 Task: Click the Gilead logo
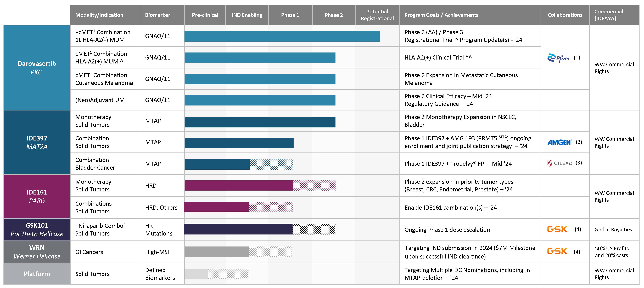coord(559,163)
